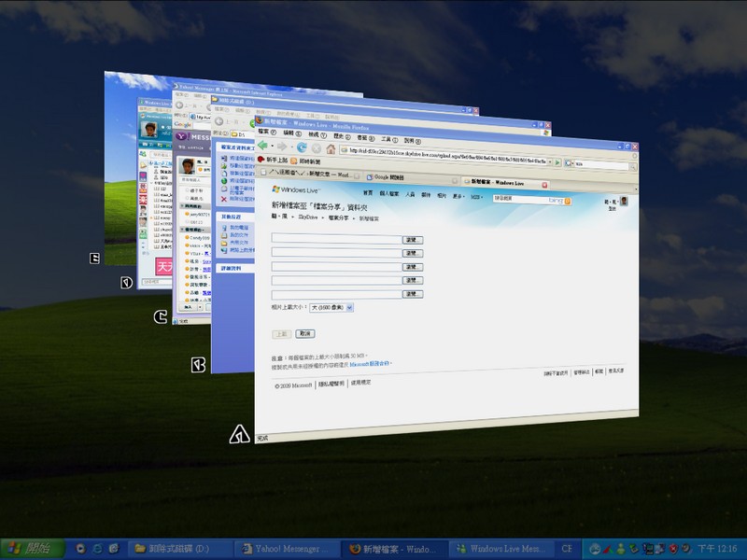Switch to 卸除式磁碟 (D:) taskbar button
Image resolution: width=747 pixels, height=560 pixels.
180,549
